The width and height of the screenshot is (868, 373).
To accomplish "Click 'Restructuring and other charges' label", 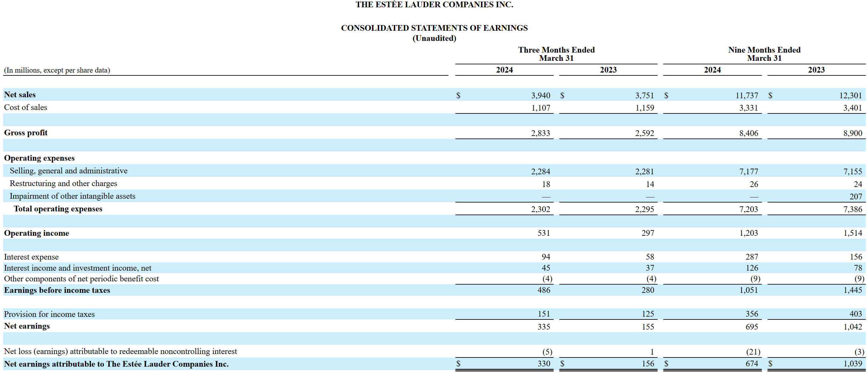I will (63, 183).
